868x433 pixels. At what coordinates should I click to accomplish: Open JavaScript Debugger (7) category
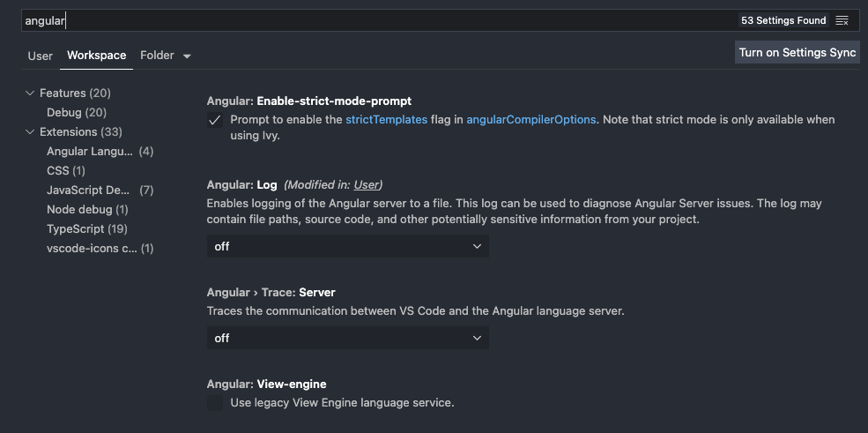[x=100, y=190]
